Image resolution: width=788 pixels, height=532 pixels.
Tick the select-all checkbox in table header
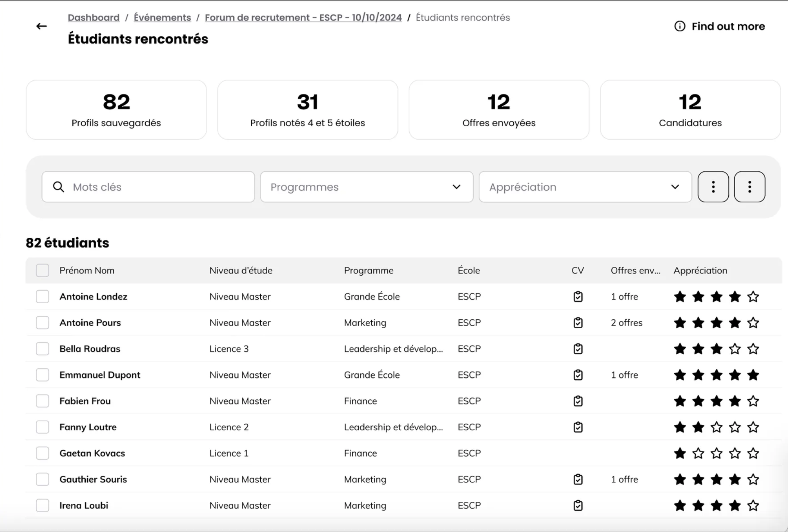tap(42, 270)
